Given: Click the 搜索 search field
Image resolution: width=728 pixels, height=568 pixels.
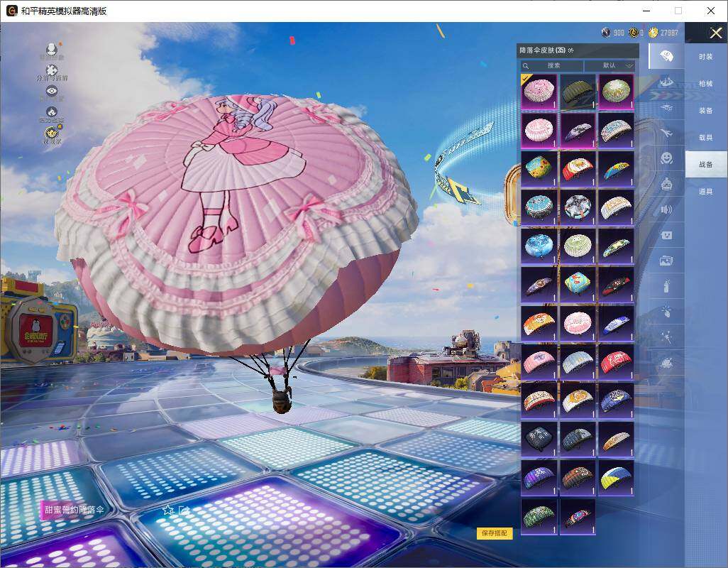Looking at the screenshot, I should click(553, 65).
